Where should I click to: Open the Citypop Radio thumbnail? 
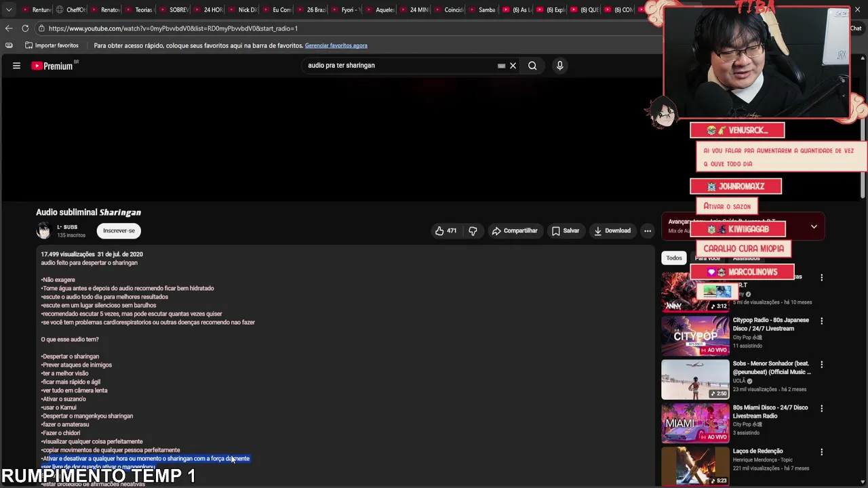point(695,335)
